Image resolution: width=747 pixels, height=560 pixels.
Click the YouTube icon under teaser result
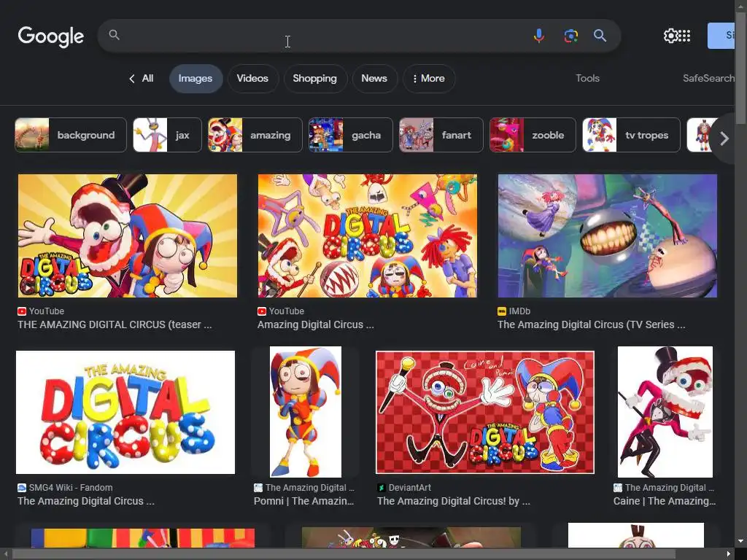click(22, 311)
